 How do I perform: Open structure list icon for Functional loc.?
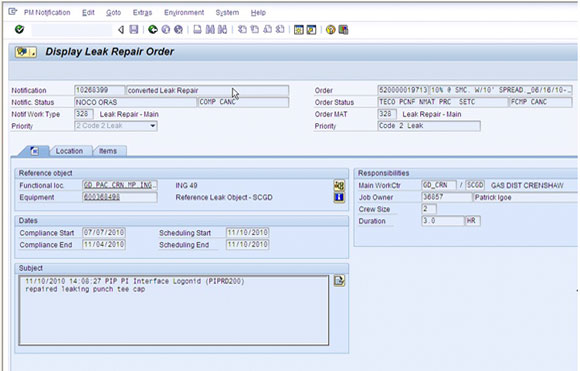click(x=339, y=185)
